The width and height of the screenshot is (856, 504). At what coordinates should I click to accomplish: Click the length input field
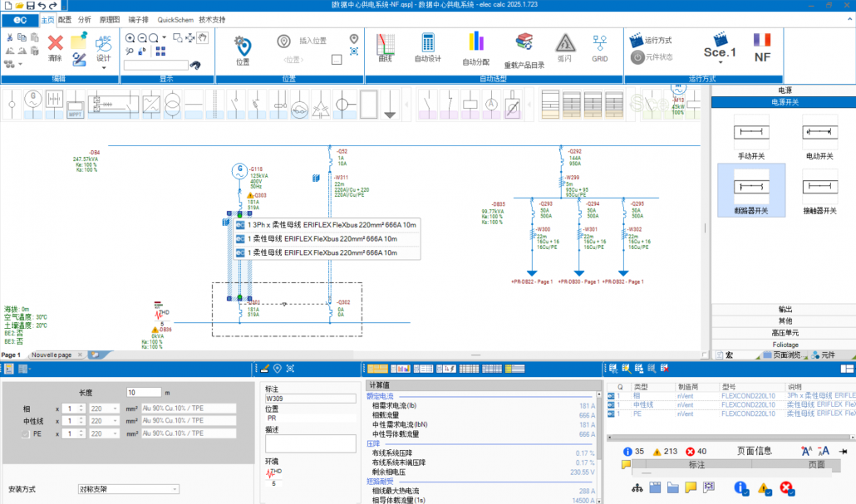(144, 392)
